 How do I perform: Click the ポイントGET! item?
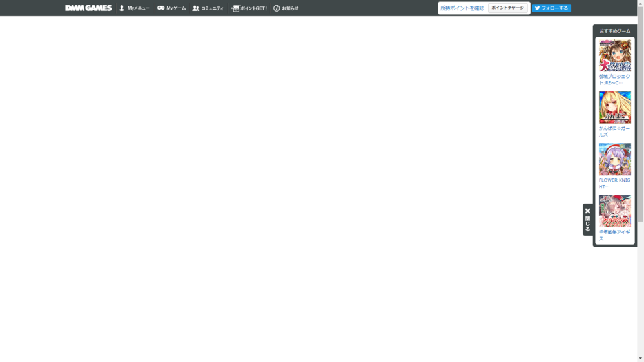coord(249,8)
